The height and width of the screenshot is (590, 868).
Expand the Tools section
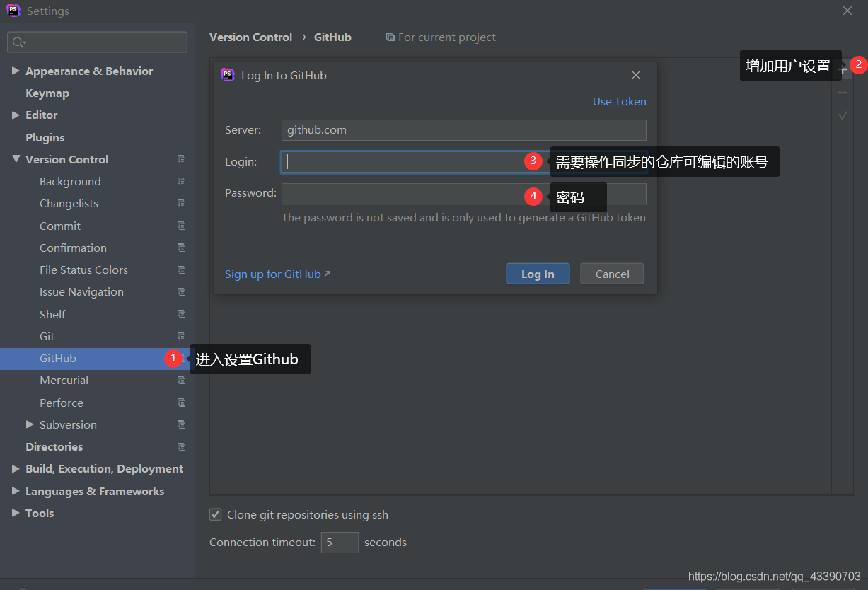coord(16,513)
